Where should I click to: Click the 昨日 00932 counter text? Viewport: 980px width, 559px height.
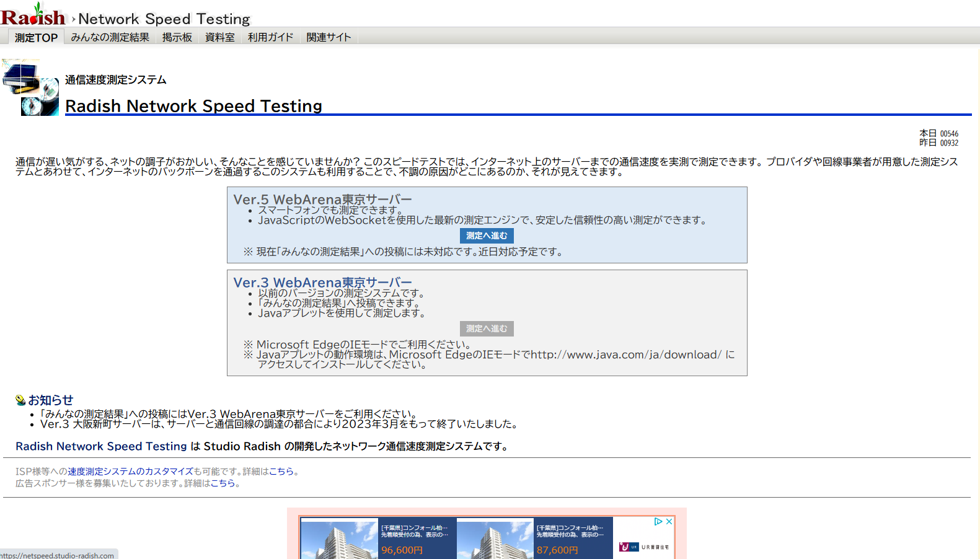coord(938,143)
